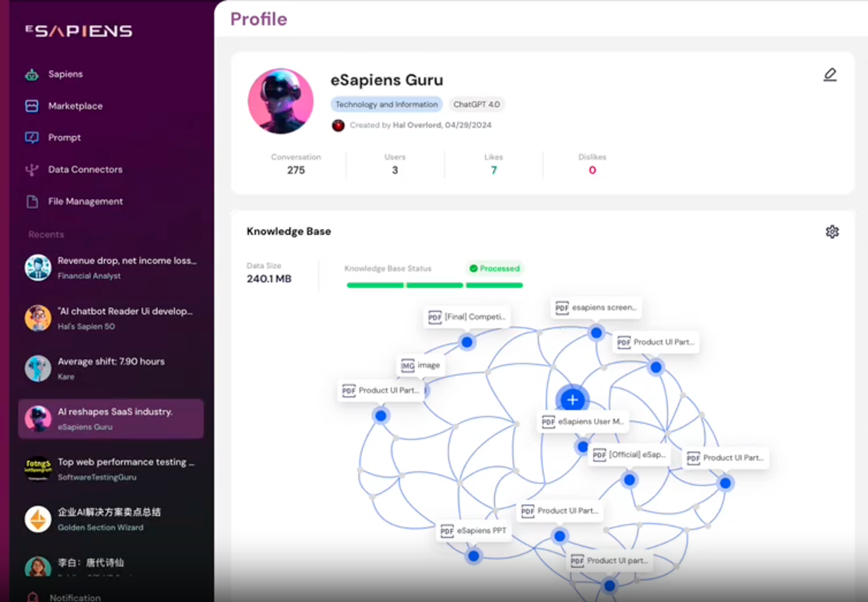Click the Notification bell icon
The width and height of the screenshot is (868, 602).
click(33, 597)
